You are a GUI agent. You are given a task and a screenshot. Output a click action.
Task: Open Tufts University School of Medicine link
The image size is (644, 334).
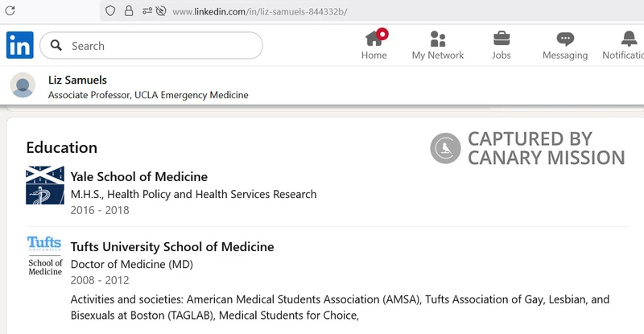(x=172, y=247)
